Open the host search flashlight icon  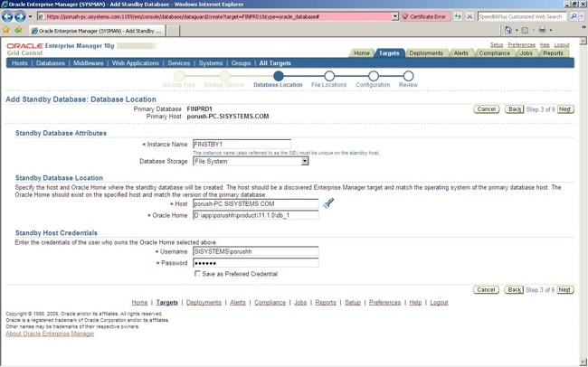328,203
